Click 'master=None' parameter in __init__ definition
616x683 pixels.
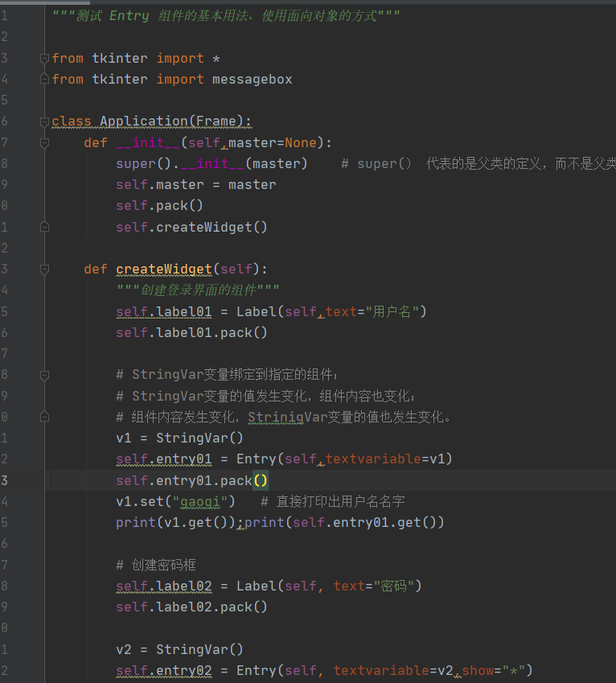pyautogui.click(x=273, y=143)
